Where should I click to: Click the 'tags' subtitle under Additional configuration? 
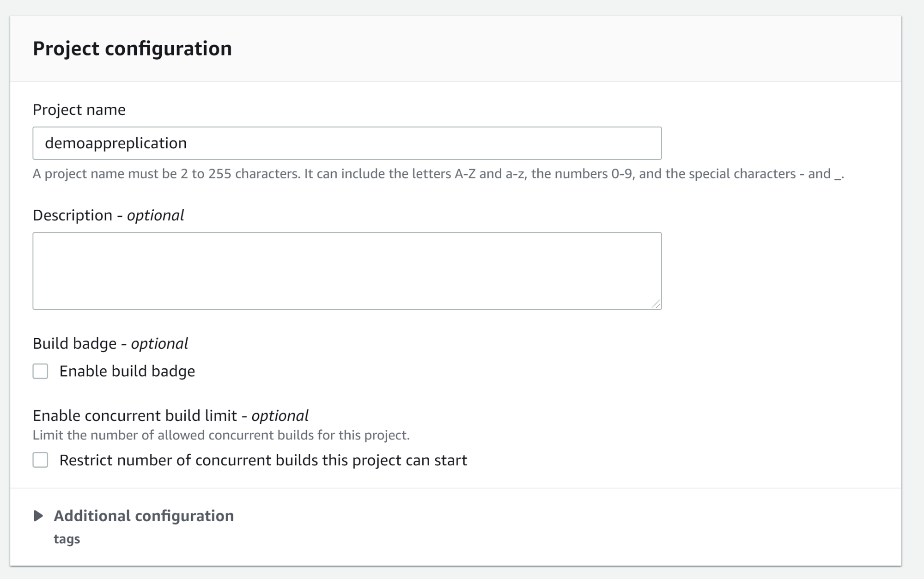tap(67, 539)
